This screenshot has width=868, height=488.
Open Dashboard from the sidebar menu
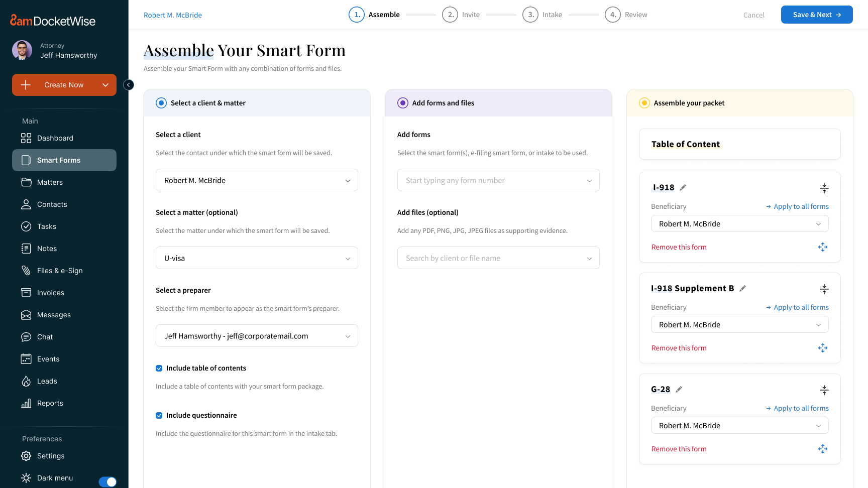point(55,138)
